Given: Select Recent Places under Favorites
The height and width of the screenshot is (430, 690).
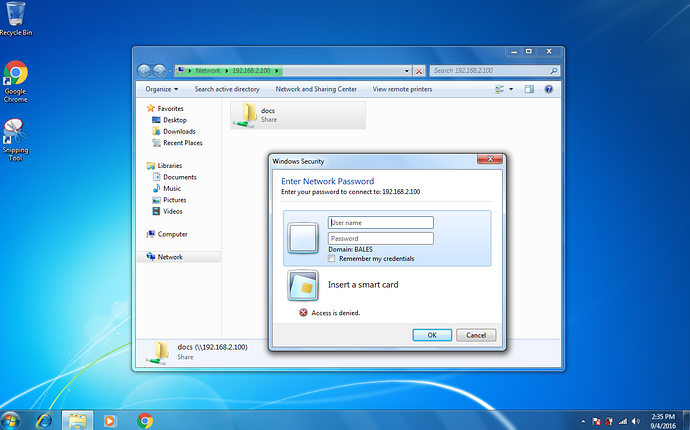Looking at the screenshot, I should [x=177, y=143].
